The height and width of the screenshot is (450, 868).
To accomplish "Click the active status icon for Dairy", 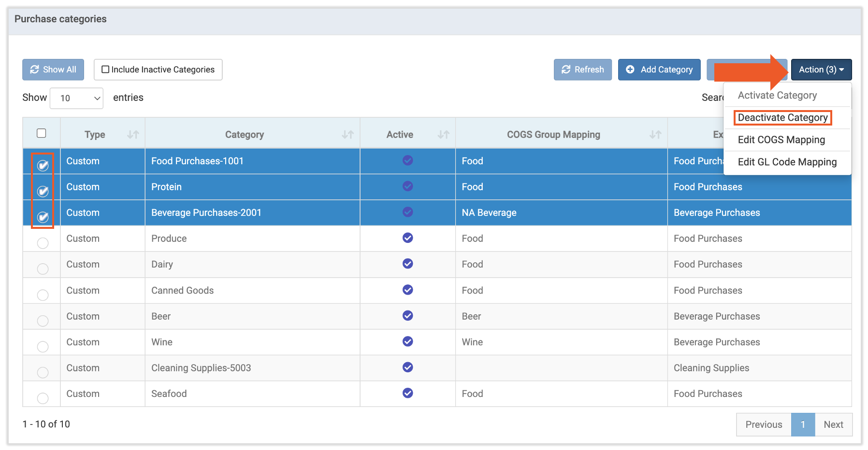I will [408, 264].
